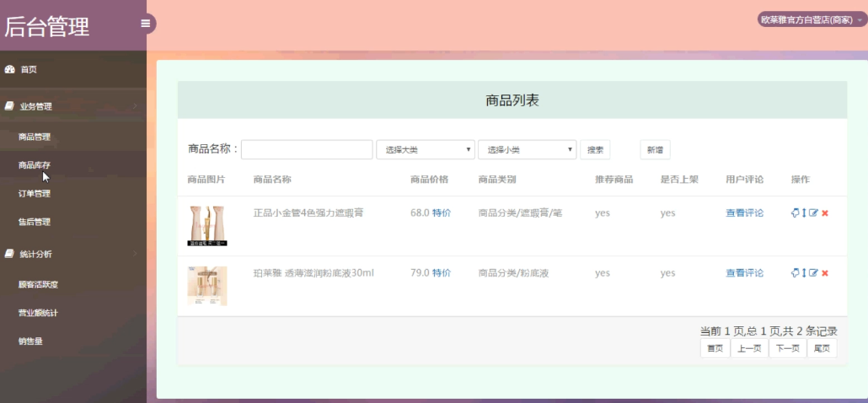868x403 pixels.
Task: Open the 选择小类 subcategory dropdown
Action: (x=528, y=149)
